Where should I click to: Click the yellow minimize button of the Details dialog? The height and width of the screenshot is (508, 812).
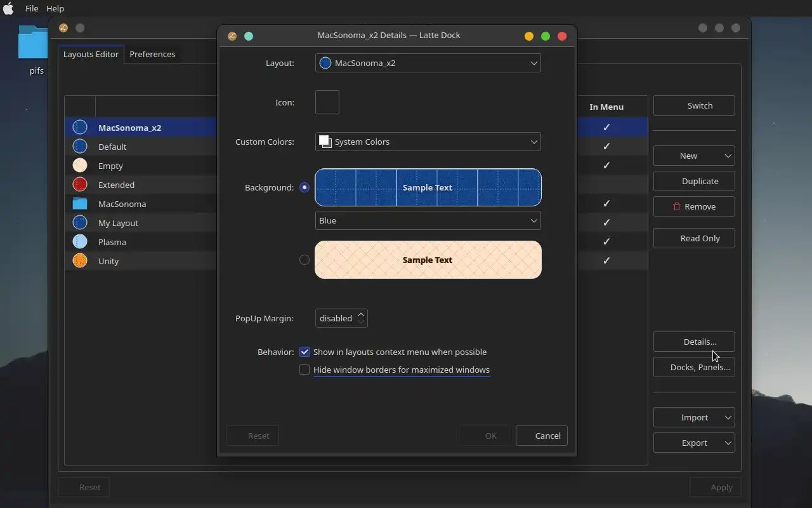529,36
